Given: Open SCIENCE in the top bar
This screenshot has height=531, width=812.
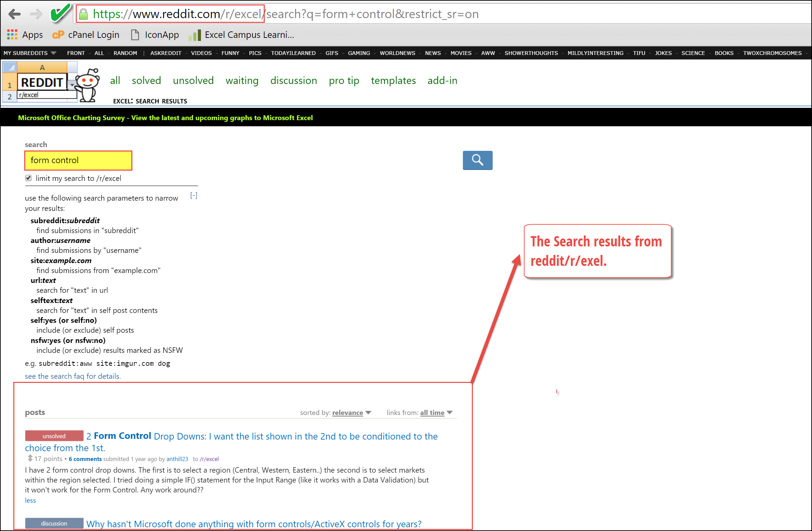Looking at the screenshot, I should point(693,53).
